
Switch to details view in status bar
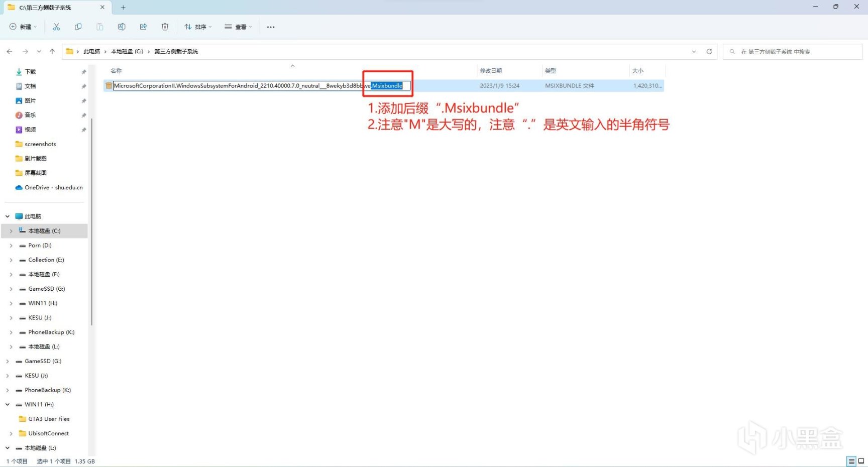tap(851, 461)
